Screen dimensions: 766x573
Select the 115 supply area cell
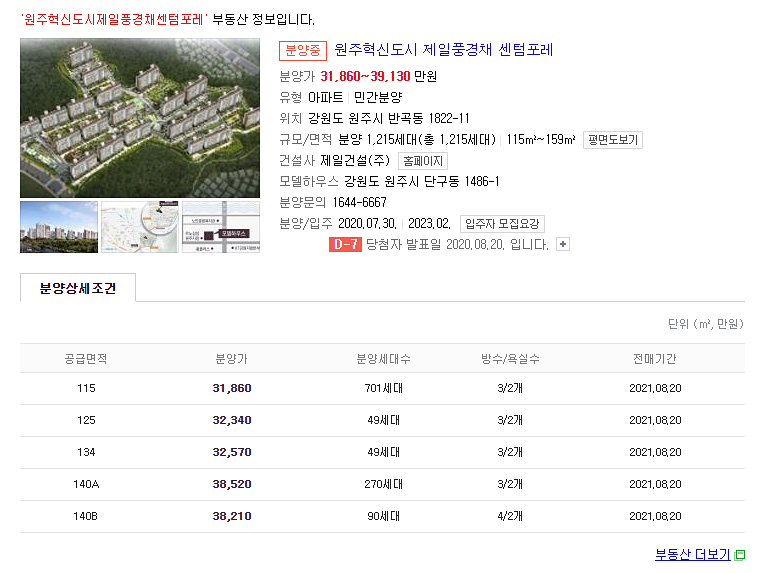86,388
